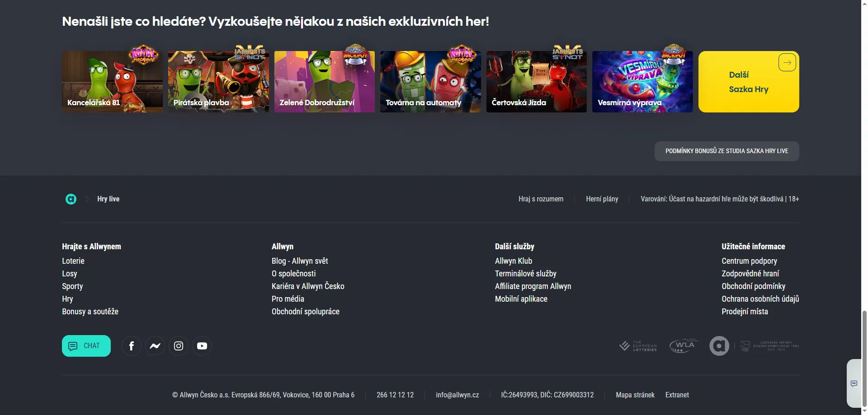Open the Facebook social icon
Screen dimensions: 868x415
[x=132, y=346]
